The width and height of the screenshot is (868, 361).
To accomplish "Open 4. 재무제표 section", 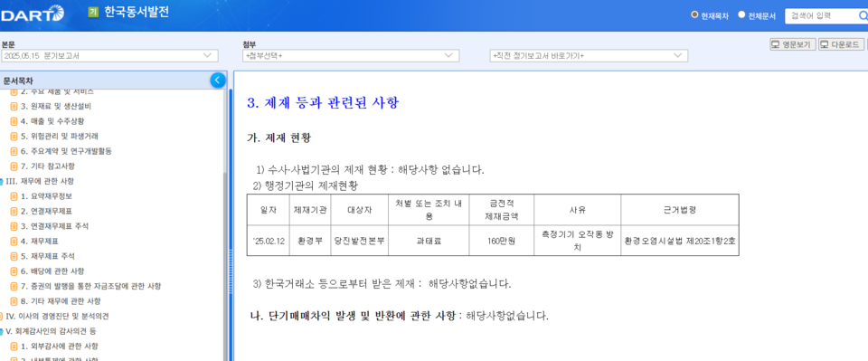I will (x=39, y=241).
